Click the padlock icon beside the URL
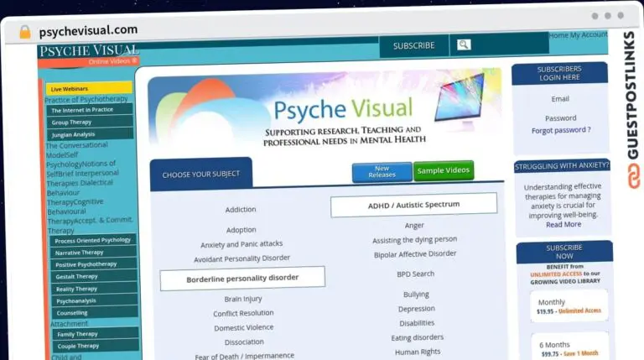The image size is (644, 360). click(25, 32)
